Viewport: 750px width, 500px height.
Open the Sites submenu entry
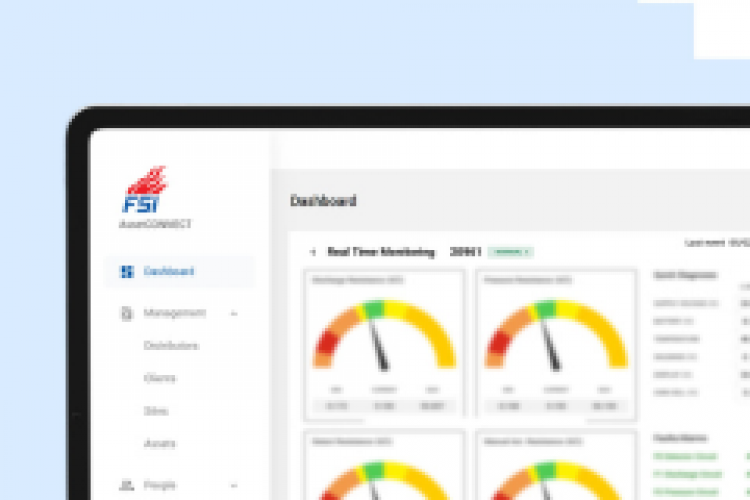pyautogui.click(x=156, y=411)
